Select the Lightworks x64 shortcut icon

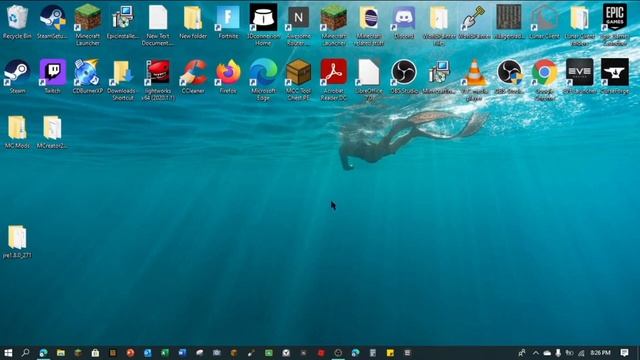[x=158, y=73]
